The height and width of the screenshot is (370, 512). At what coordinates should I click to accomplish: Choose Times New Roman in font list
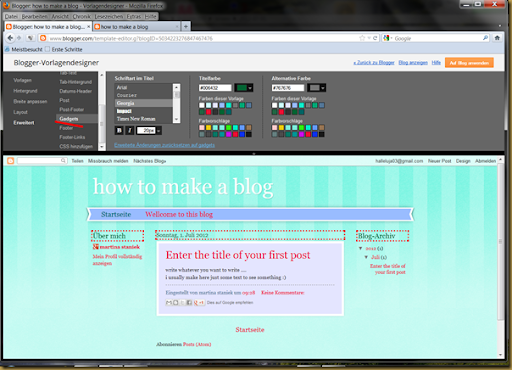tap(144, 119)
